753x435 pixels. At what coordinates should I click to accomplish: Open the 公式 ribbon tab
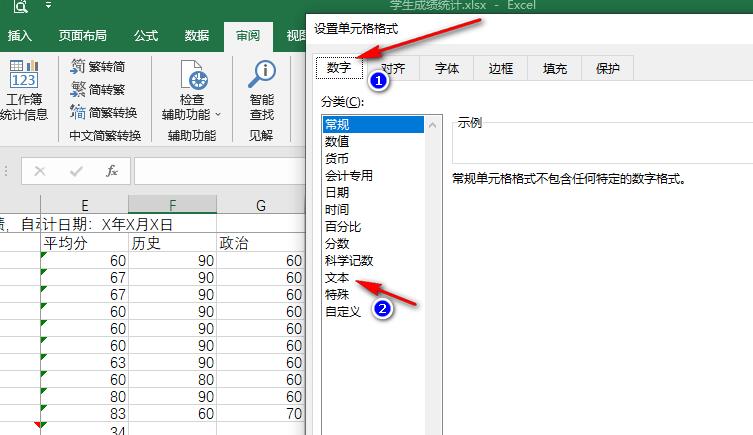click(x=146, y=36)
